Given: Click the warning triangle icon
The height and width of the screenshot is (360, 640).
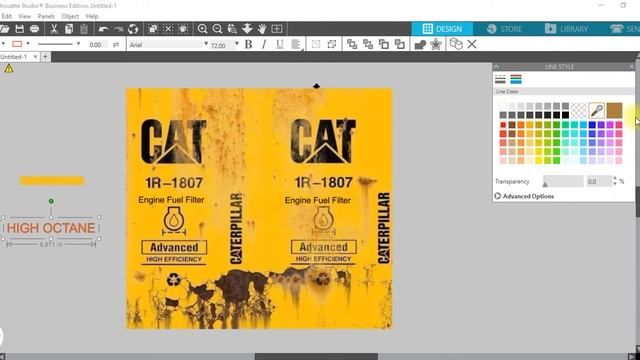Looking at the screenshot, I should 9,69.
